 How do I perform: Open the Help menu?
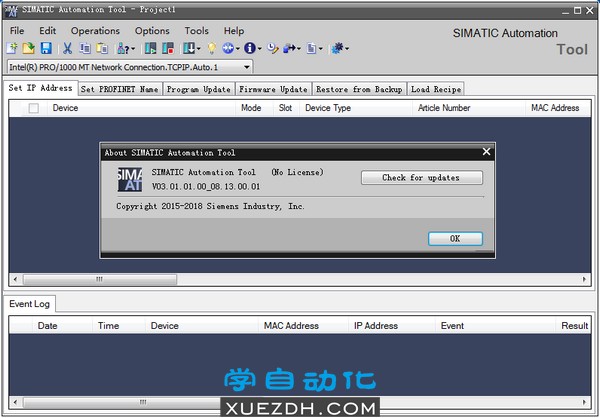[234, 31]
